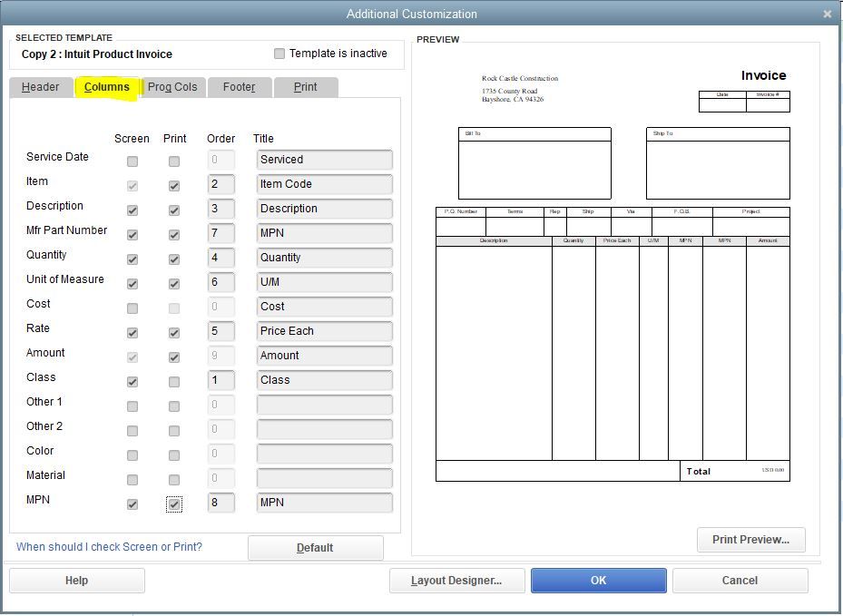Click the Help button
843x616 pixels.
[77, 581]
